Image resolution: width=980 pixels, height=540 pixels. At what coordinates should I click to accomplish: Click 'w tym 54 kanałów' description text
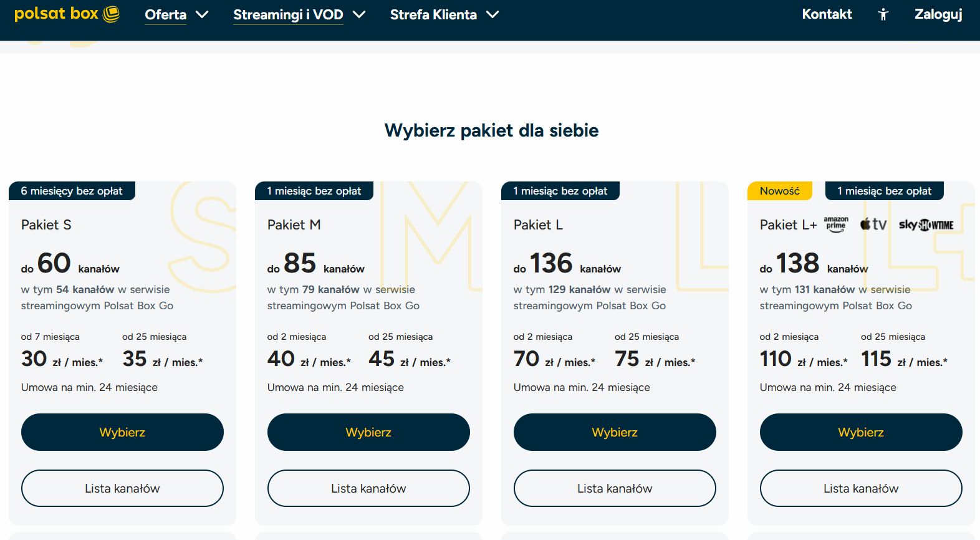coord(97,297)
